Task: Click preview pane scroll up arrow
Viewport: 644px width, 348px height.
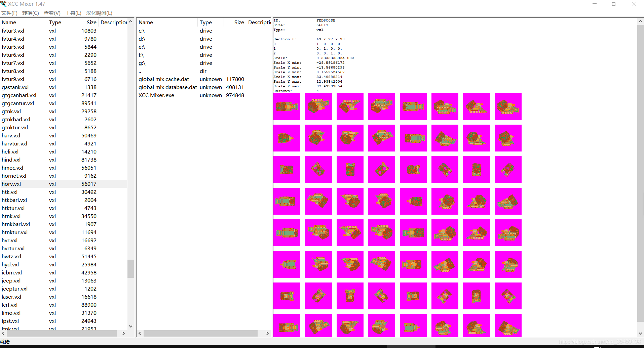Action: 640,21
